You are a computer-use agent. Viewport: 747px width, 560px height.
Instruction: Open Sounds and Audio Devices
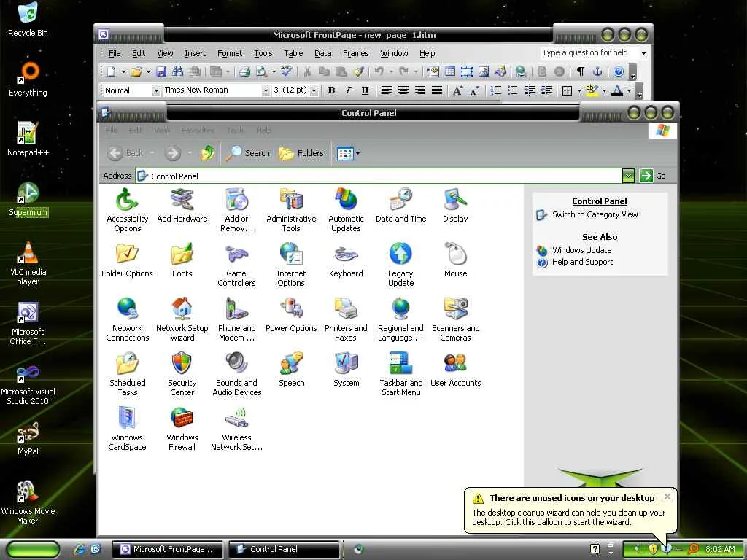[x=237, y=374]
